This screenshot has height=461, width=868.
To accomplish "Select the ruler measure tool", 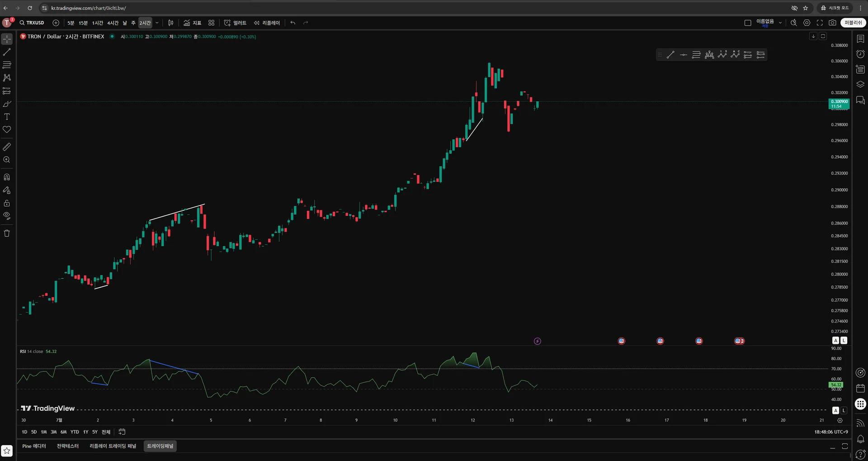I will click(x=7, y=147).
